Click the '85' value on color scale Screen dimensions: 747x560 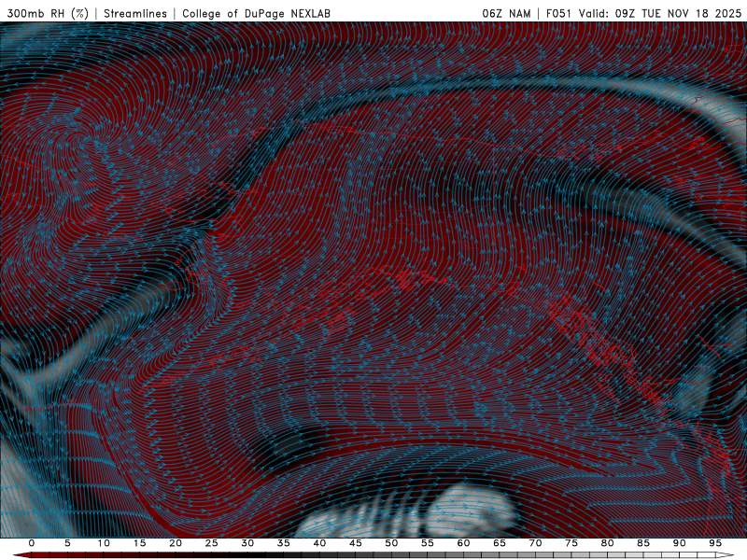point(643,543)
